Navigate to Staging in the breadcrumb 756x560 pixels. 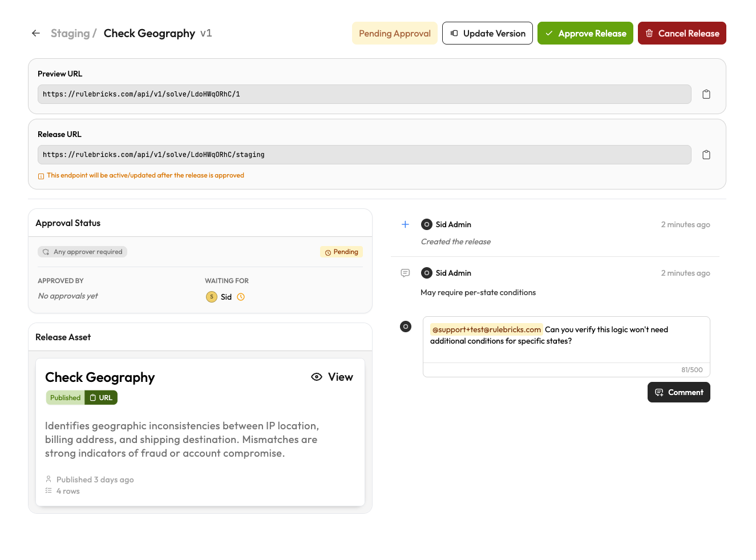tap(68, 33)
